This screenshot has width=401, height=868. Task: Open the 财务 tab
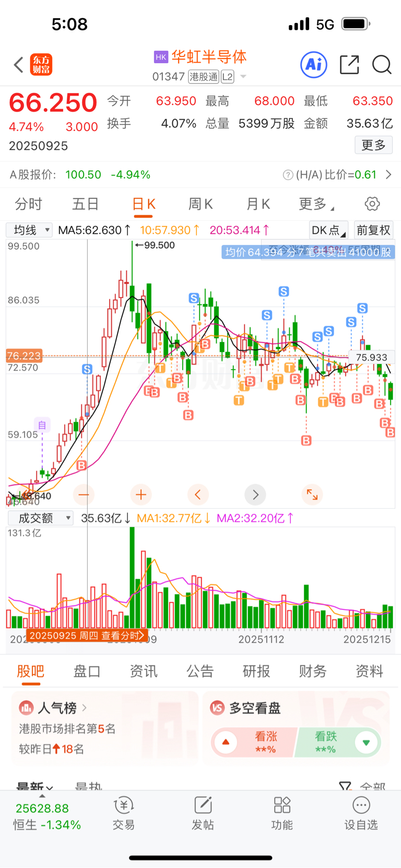(x=313, y=671)
